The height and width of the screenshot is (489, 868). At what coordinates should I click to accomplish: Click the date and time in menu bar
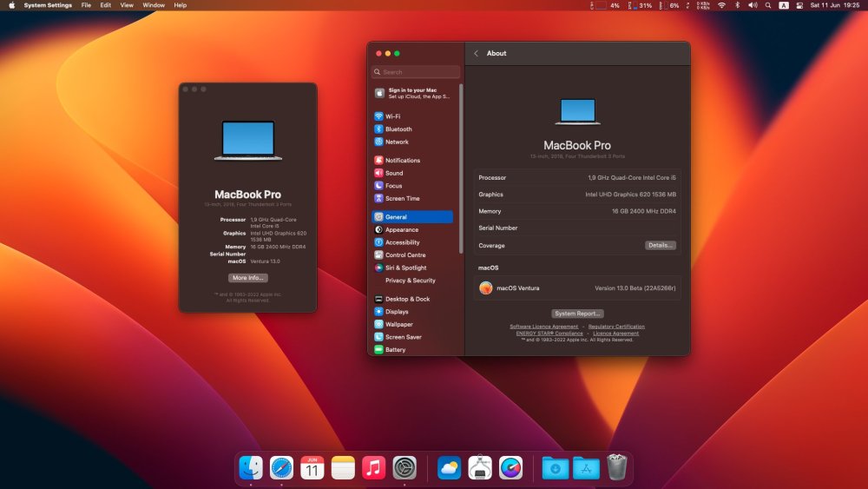pos(835,5)
